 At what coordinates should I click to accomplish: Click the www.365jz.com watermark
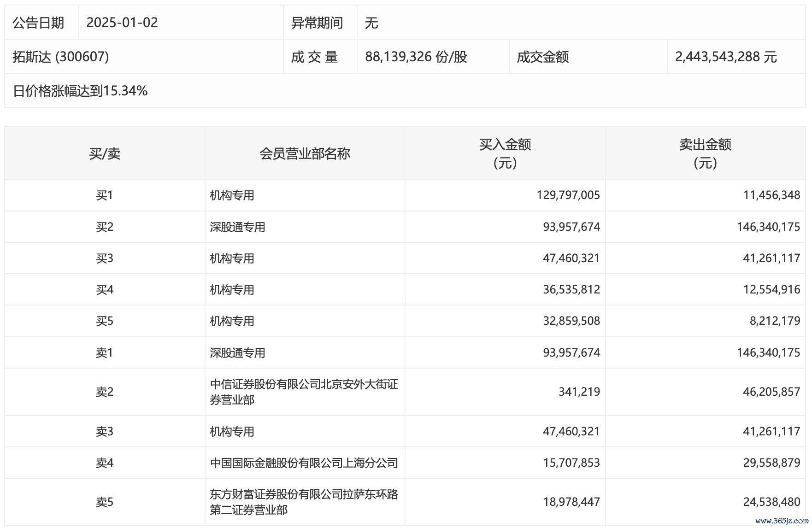tap(782, 521)
